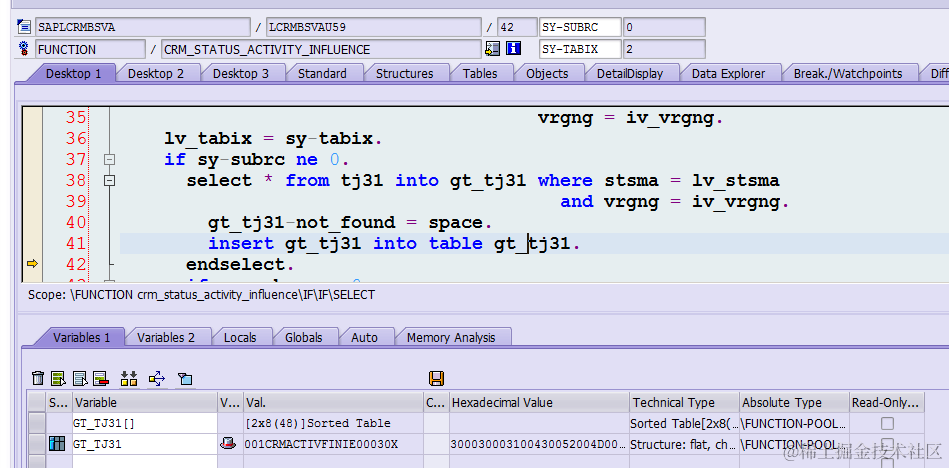Image resolution: width=949 pixels, height=468 pixels.
Task: Switch to the Desktop 2 tab
Action: click(x=156, y=73)
